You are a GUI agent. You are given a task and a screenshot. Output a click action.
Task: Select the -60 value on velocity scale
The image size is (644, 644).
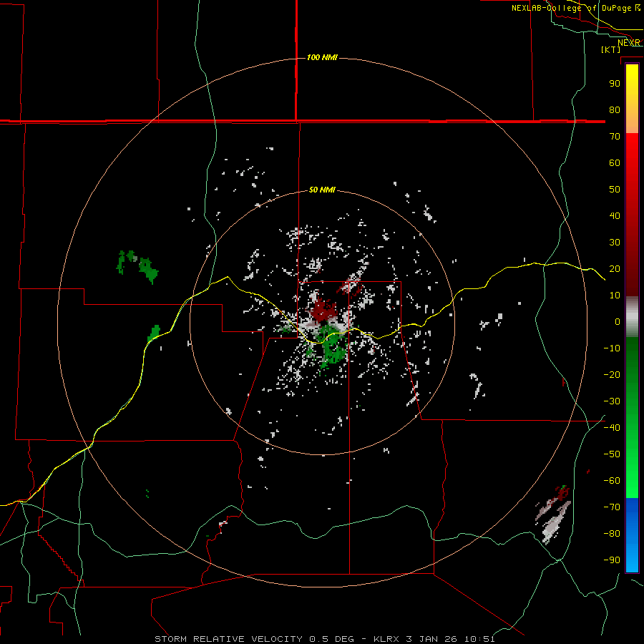(612, 481)
